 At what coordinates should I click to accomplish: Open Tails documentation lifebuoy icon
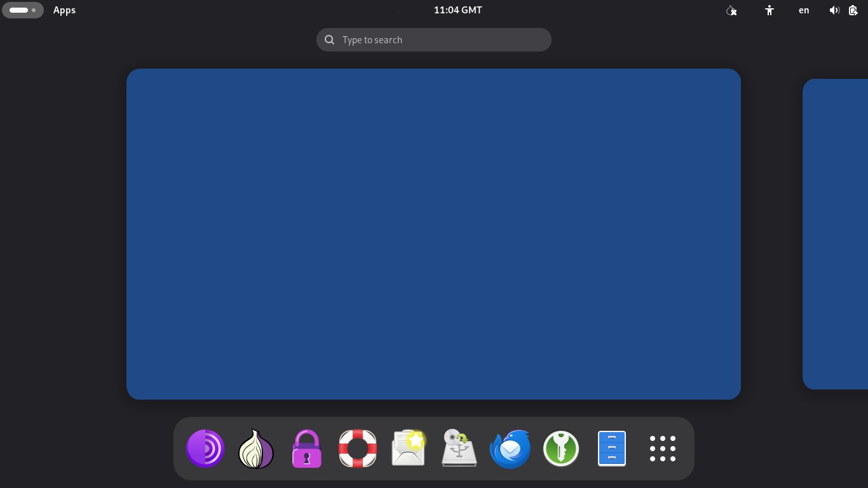tap(358, 449)
